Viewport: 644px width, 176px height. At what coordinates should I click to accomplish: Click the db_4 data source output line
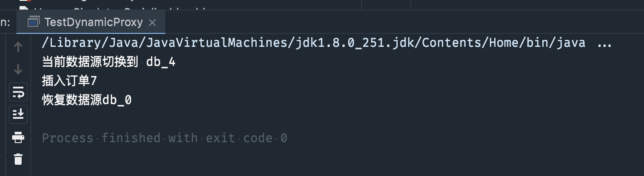[x=108, y=62]
